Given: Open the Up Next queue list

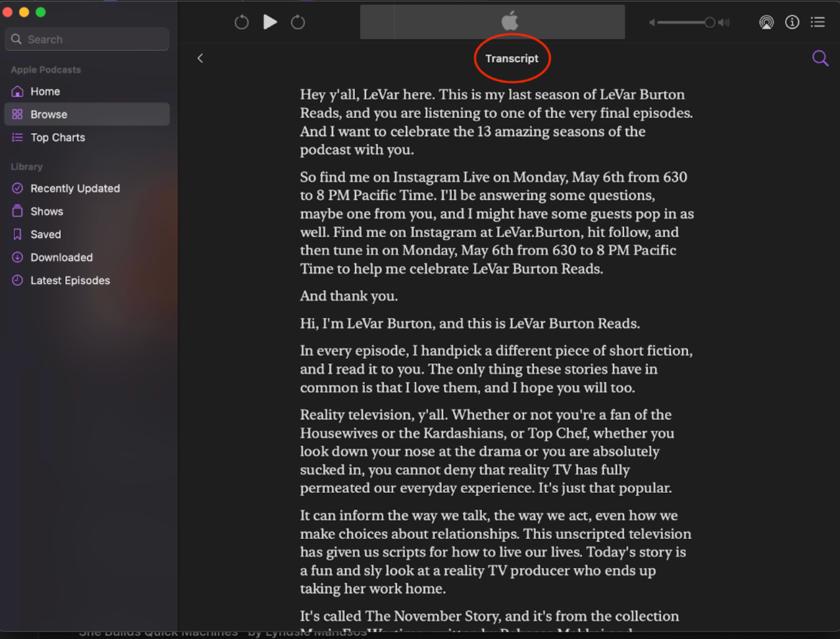Looking at the screenshot, I should (818, 22).
